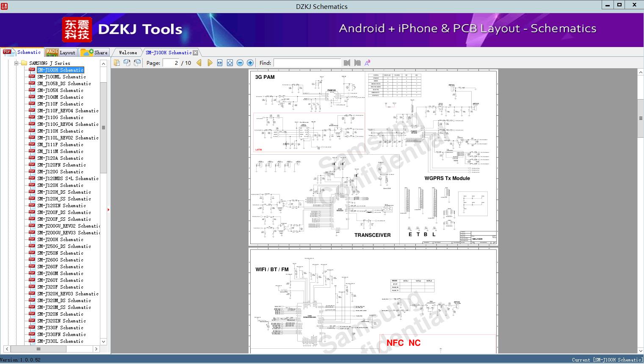Click the find previous icon
The image size is (644, 364).
347,63
